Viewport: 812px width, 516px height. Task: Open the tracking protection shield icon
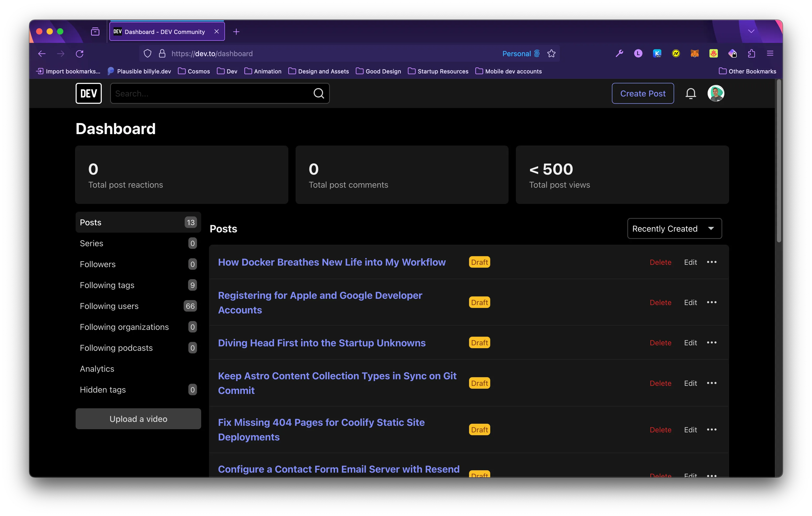coord(147,54)
